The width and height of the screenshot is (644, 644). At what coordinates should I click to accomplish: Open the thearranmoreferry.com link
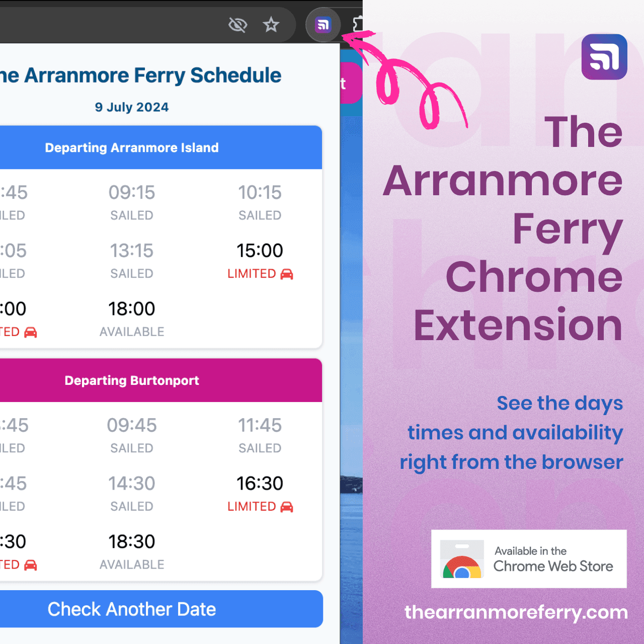tap(516, 612)
